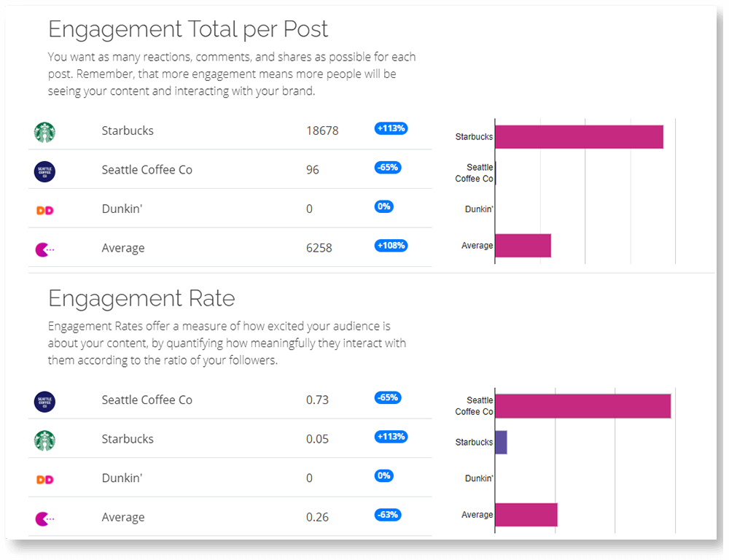The height and width of the screenshot is (560, 729).
Task: Click the +108% badge for Average engagement total
Action: [391, 246]
